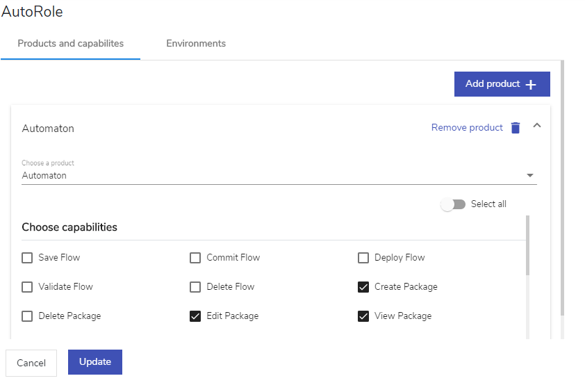Check the Delete Package checkbox
The image size is (585, 392).
pyautogui.click(x=27, y=316)
